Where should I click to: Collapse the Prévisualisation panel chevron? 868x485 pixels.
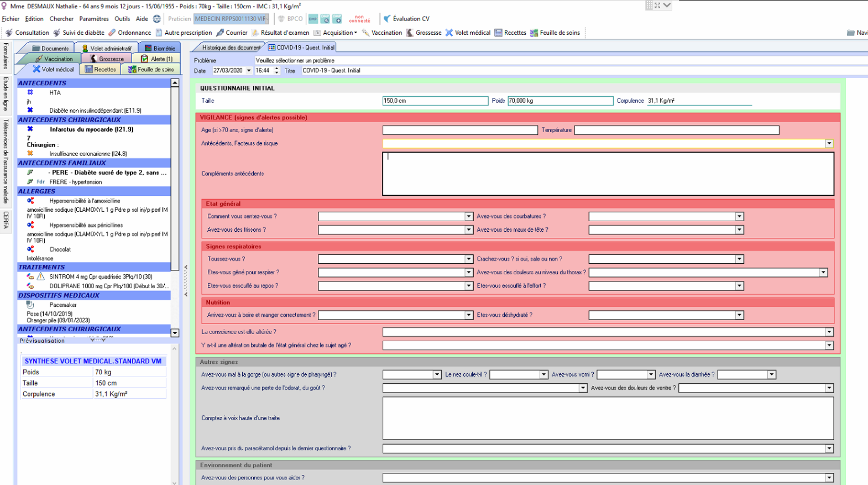(x=97, y=340)
